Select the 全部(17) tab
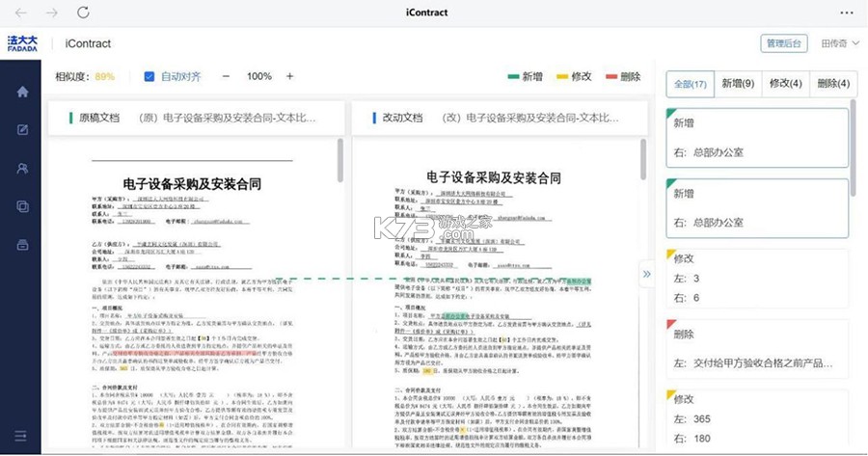The width and height of the screenshot is (868, 456). [691, 84]
